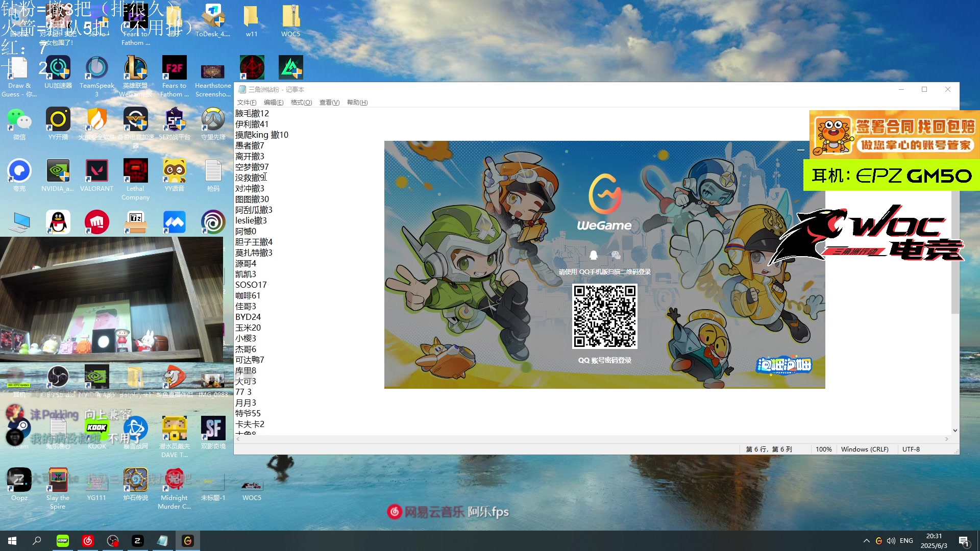
Task: Place cursor on line SOSO17
Action: 251,285
